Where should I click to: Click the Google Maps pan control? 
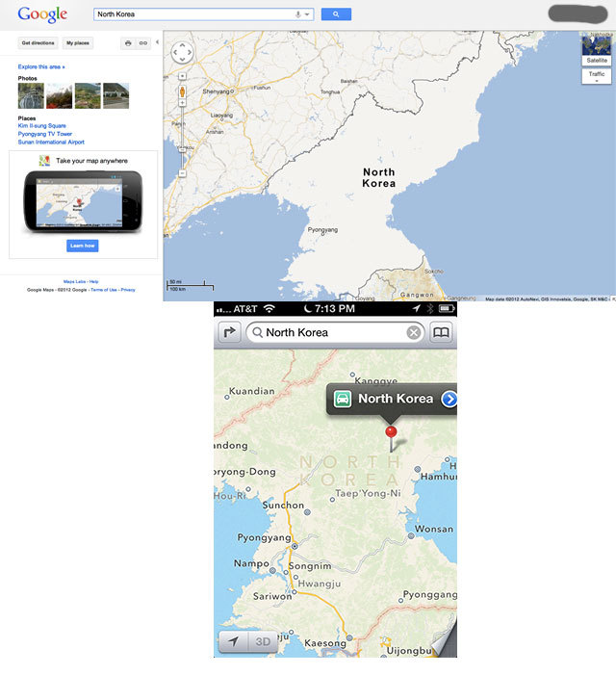click(x=182, y=53)
